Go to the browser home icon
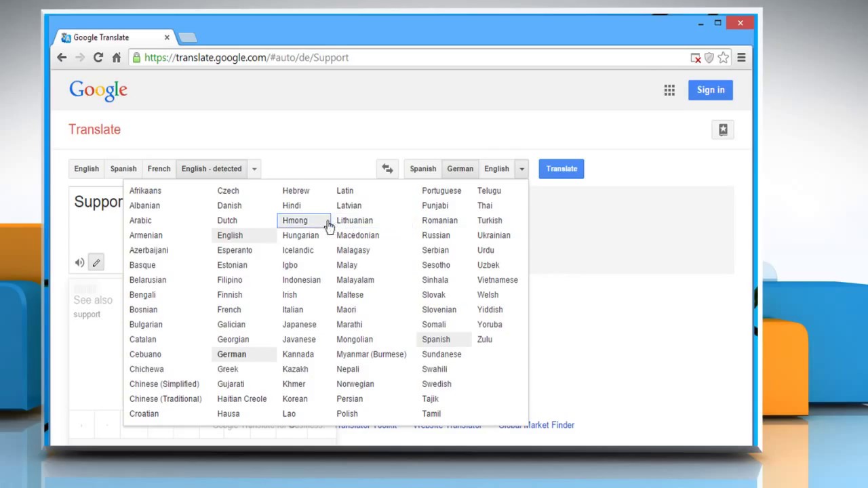The image size is (868, 488). pos(117,58)
